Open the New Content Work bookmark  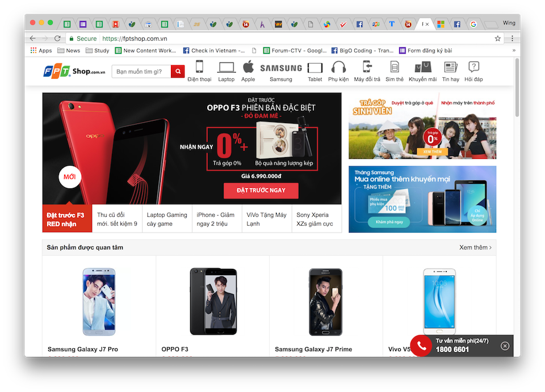point(146,50)
